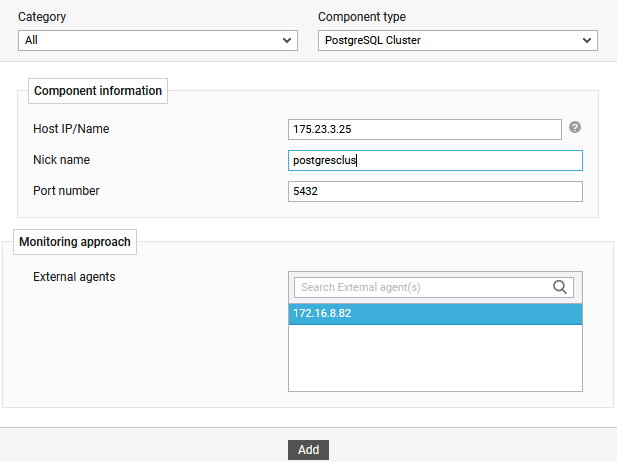Expand the Component type dropdown
The width and height of the screenshot is (617, 462).
click(457, 41)
